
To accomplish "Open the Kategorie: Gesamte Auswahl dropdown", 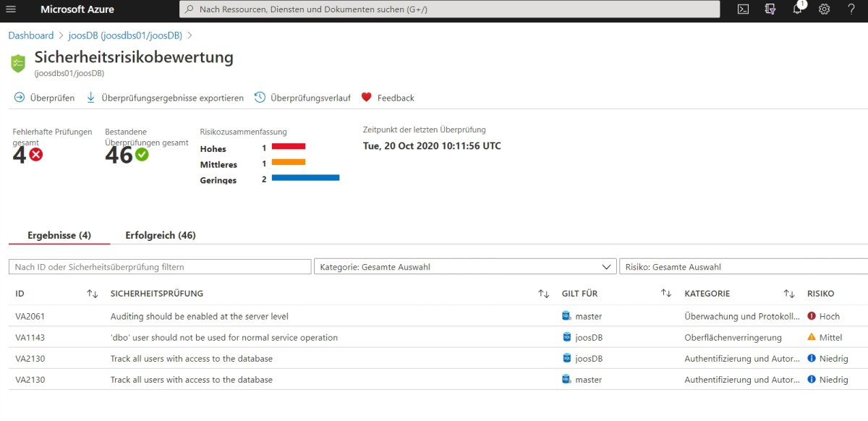I will coord(466,266).
